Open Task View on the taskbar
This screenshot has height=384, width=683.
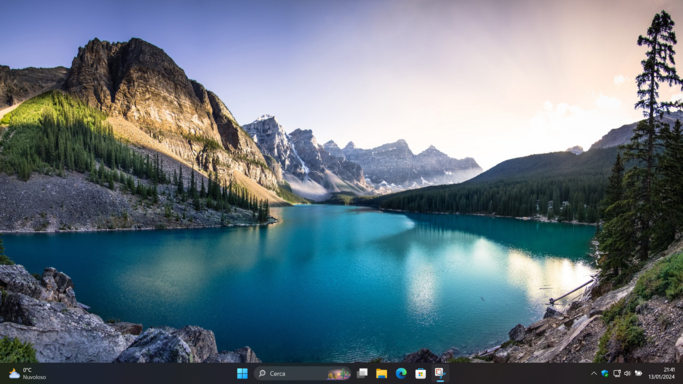click(362, 373)
